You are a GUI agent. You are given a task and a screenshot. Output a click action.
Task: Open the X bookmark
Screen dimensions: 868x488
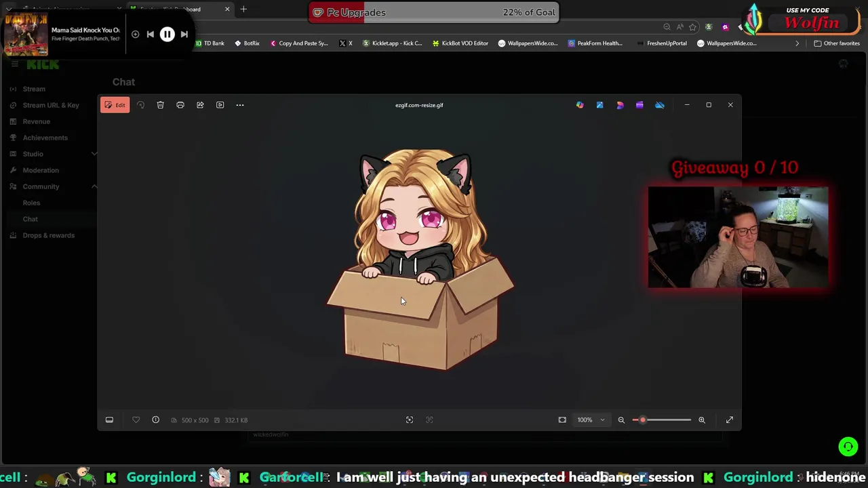[346, 43]
